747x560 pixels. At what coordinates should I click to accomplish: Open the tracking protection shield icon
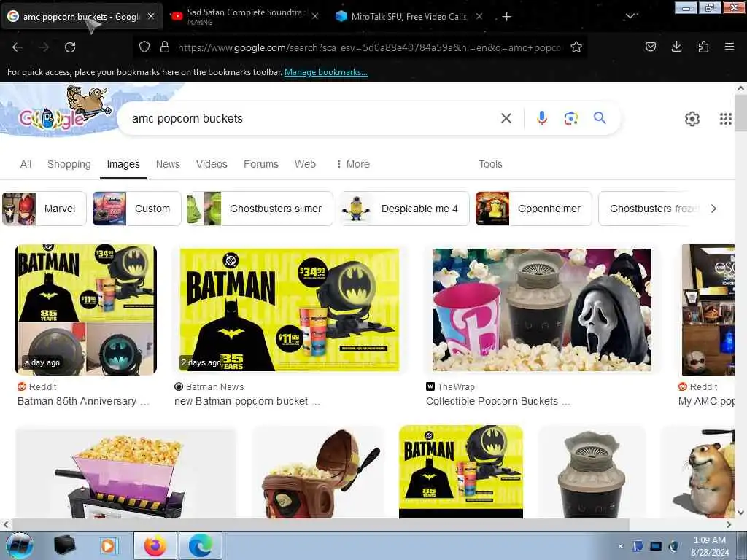coord(144,47)
